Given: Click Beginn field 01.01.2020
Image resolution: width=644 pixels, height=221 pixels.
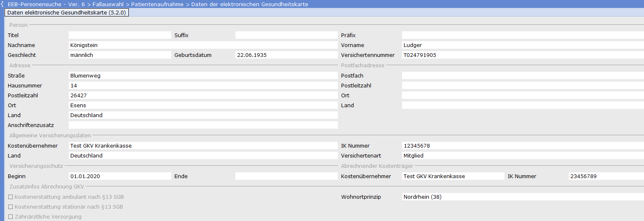Looking at the screenshot, I should pyautogui.click(x=120, y=176).
